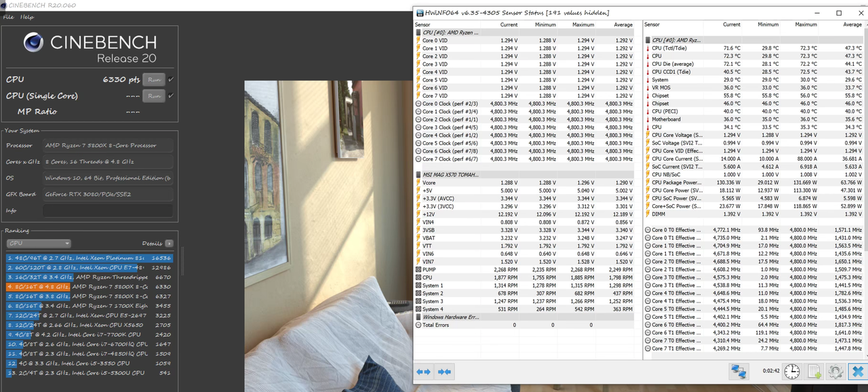Select the Core 0 VID sensor row
868x392 pixels.
(x=524, y=41)
